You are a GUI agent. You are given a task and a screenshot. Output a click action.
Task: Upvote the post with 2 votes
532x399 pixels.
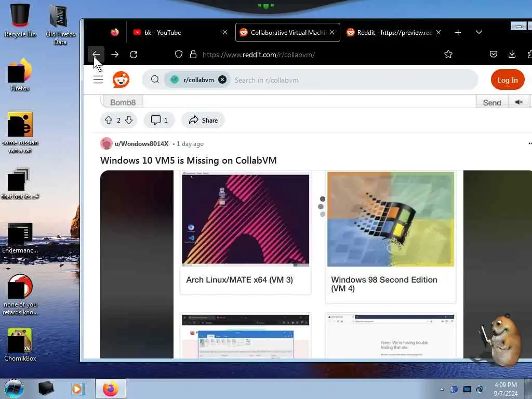(108, 120)
